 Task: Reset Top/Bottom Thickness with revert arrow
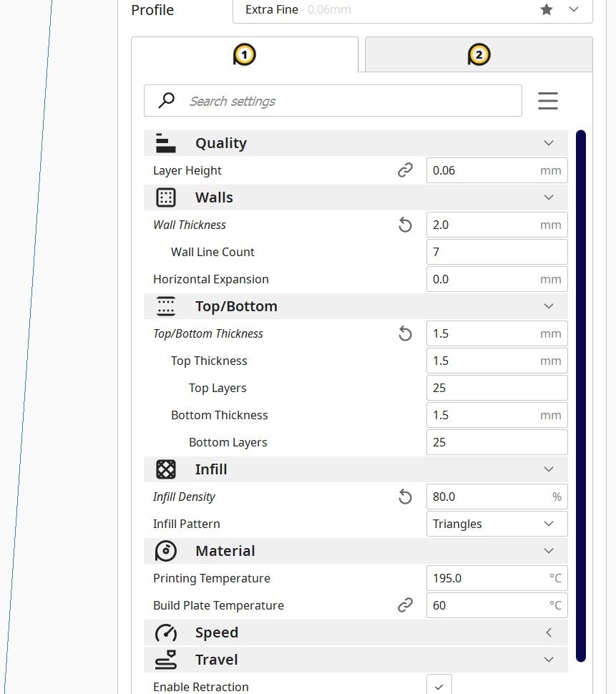coord(405,333)
